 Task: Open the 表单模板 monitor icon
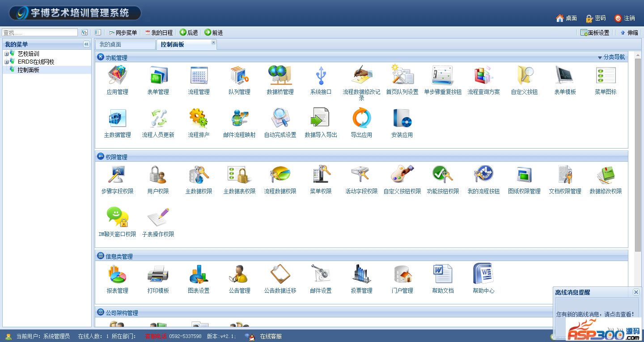coord(565,75)
